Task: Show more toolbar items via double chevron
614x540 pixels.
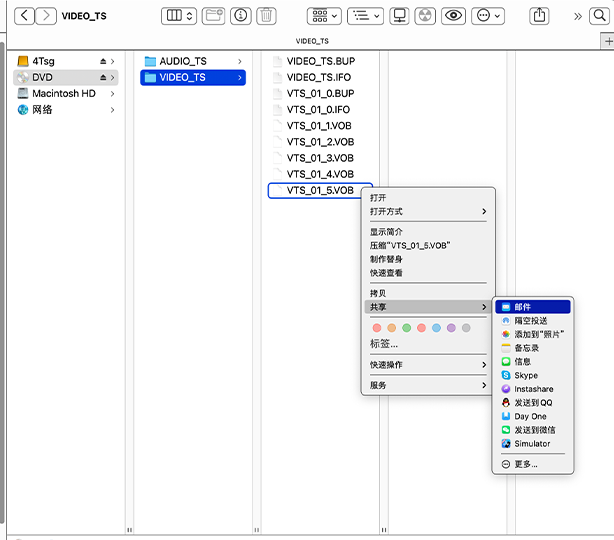Action: [x=578, y=16]
